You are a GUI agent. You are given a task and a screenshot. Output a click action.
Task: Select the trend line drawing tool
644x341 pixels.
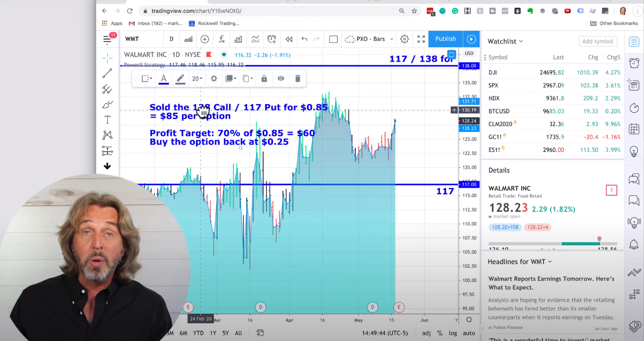(107, 73)
